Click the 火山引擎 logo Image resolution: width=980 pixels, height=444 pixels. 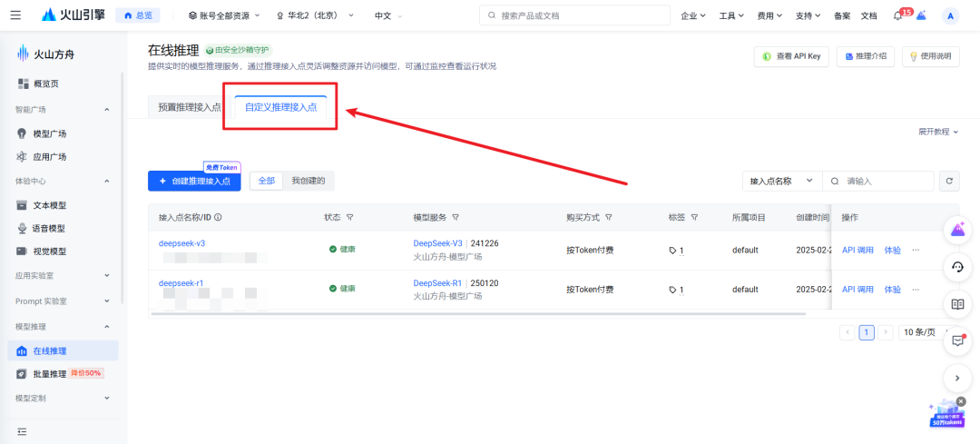(73, 15)
